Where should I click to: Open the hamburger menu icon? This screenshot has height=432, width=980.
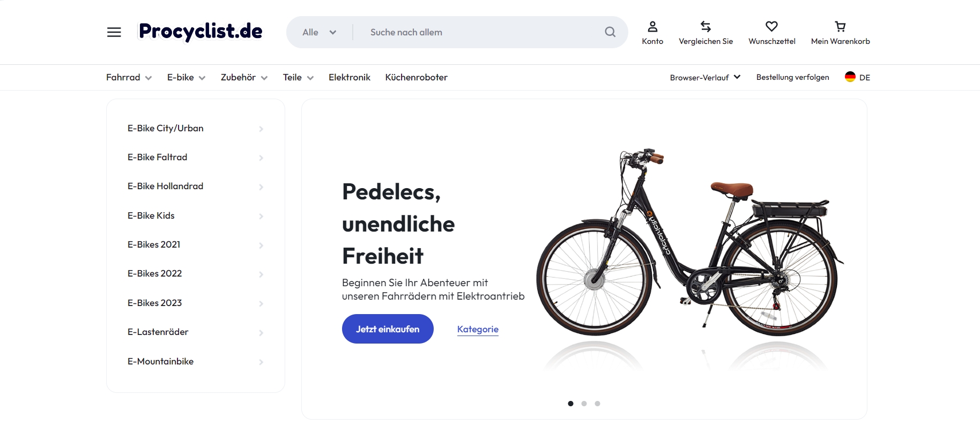coord(114,32)
